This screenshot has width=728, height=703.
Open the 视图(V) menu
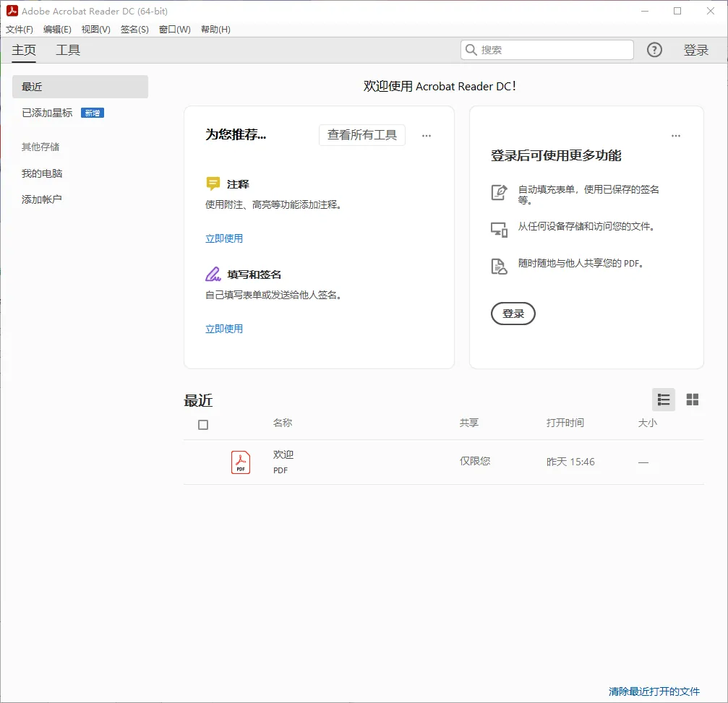[95, 29]
